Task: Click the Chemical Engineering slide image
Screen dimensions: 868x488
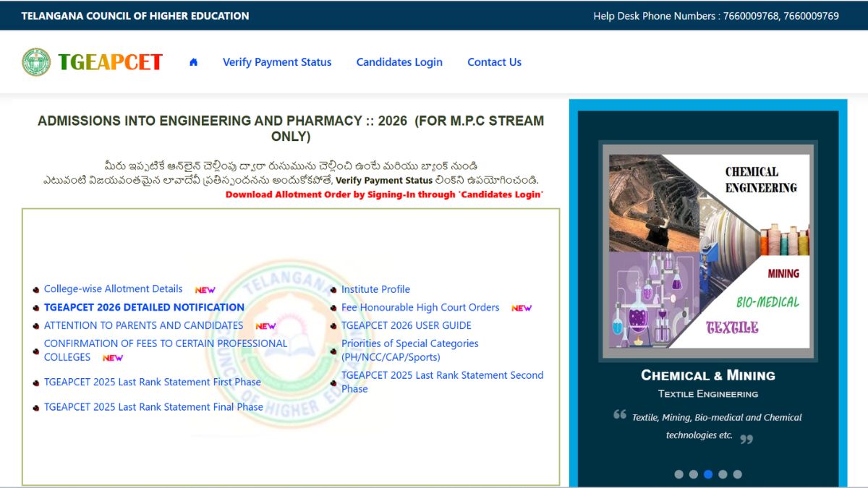Action: pos(708,251)
